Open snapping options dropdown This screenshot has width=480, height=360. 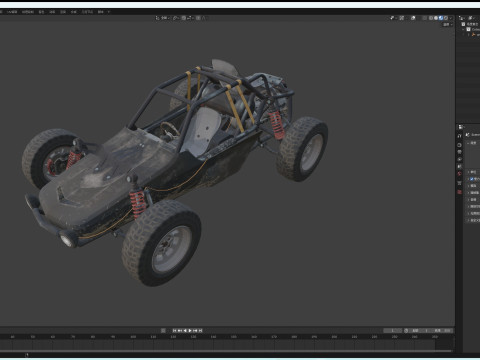point(190,18)
